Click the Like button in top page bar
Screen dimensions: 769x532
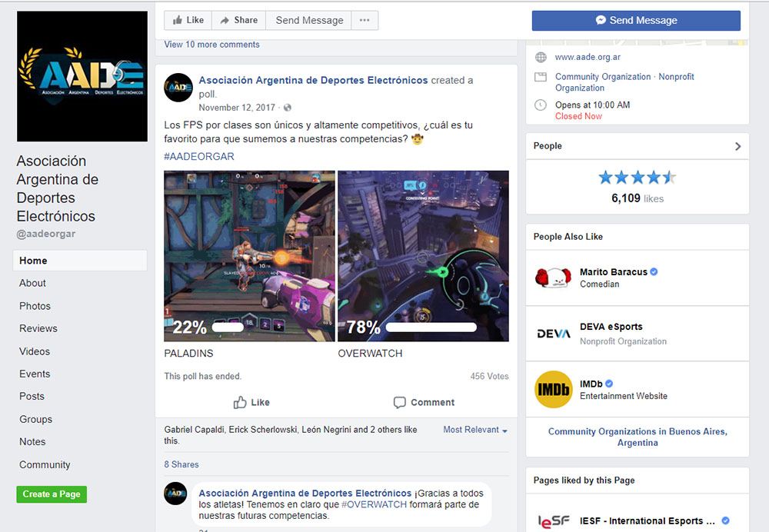tap(188, 20)
